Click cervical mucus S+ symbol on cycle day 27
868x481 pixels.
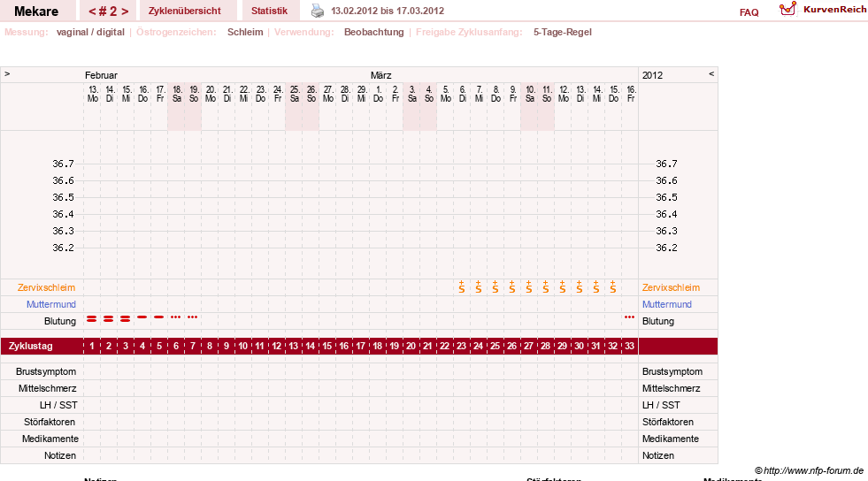(528, 287)
